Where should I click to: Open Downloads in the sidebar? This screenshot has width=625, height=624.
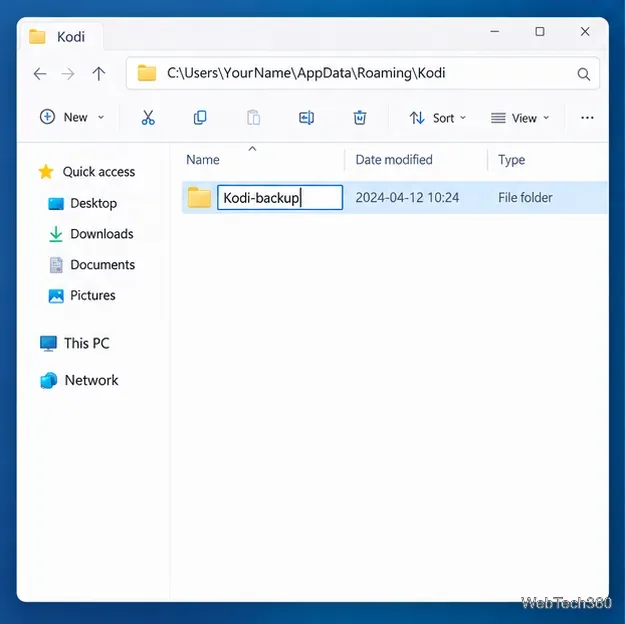[x=91, y=234]
